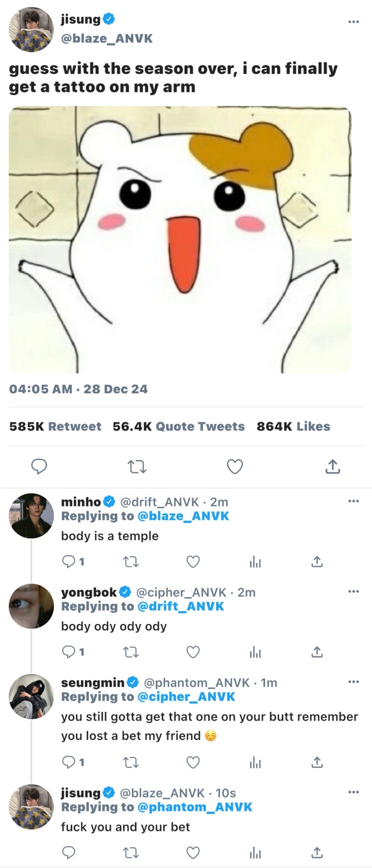
Task: Reply to jisung's "fuck you" tweet
Action: [x=68, y=853]
